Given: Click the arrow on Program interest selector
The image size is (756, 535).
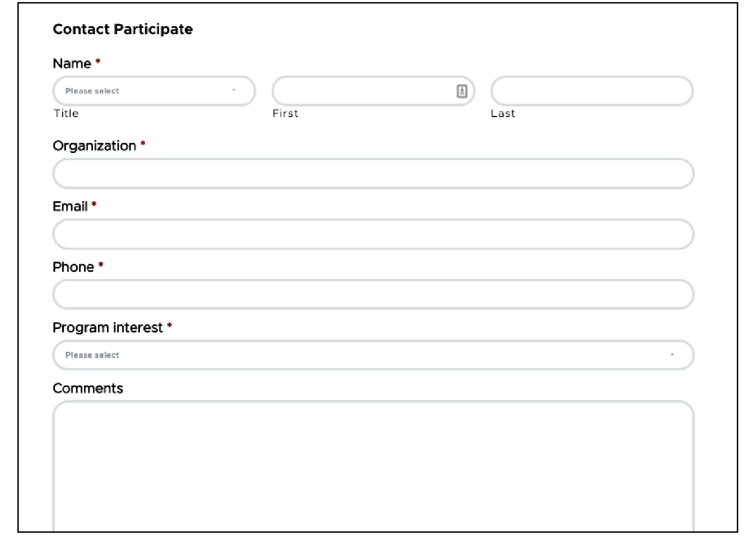Looking at the screenshot, I should coord(672,355).
